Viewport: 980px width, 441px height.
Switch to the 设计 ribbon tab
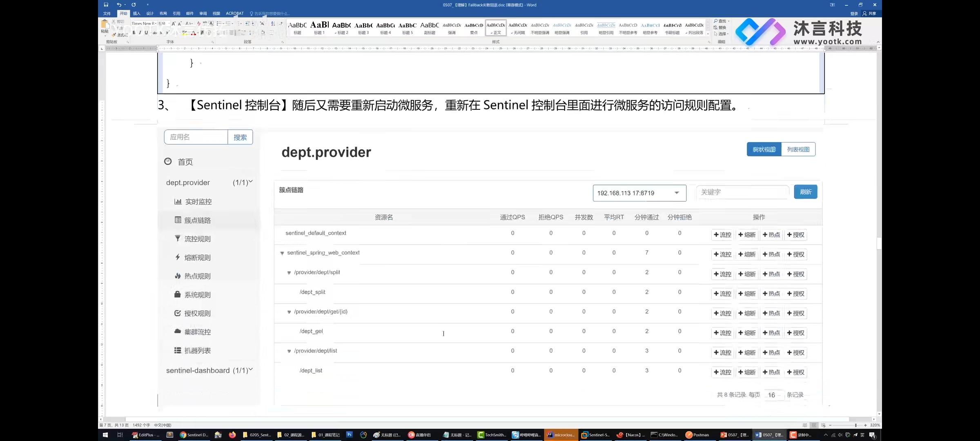pos(150,13)
